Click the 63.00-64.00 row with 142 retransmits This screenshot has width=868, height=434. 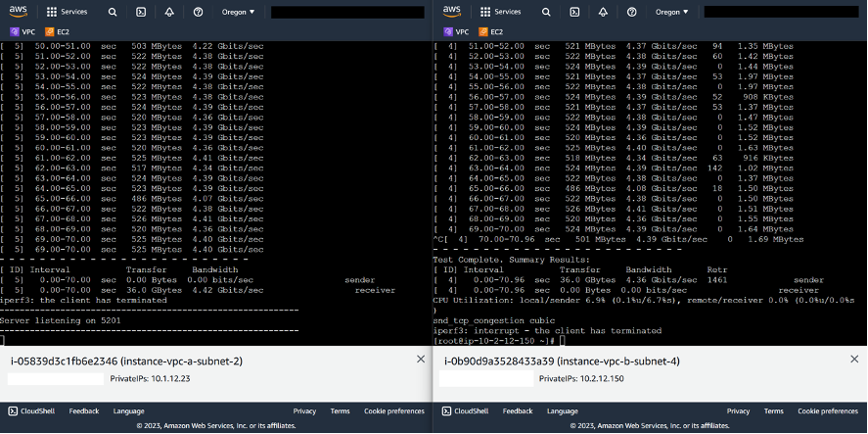pyautogui.click(x=614, y=168)
